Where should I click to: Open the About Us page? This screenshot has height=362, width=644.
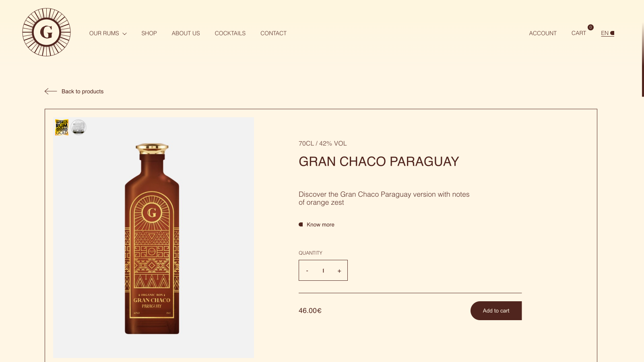pos(186,33)
